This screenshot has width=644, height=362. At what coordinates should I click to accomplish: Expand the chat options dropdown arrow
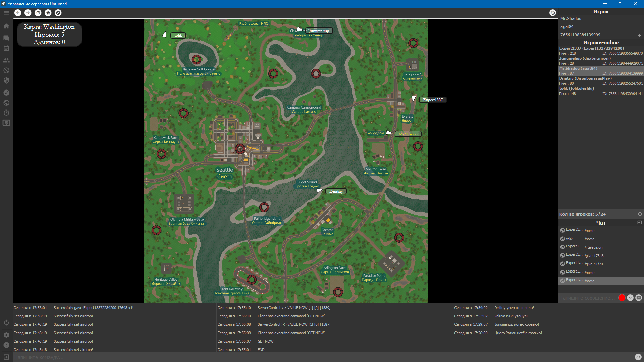click(x=630, y=298)
